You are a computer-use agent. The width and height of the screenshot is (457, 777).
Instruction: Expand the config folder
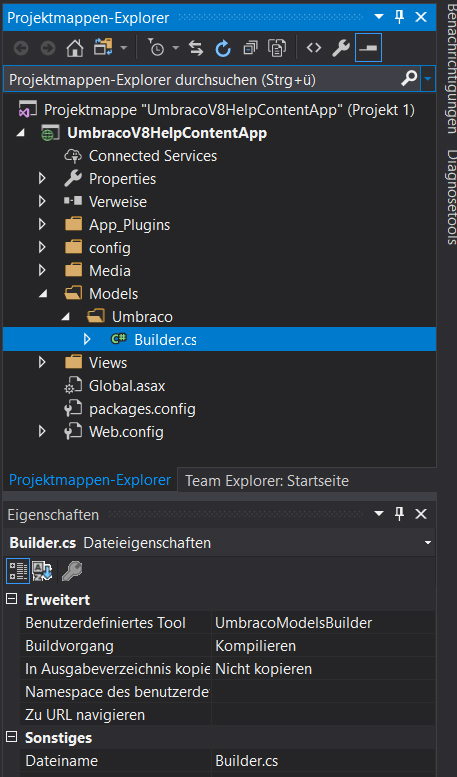pos(42,248)
